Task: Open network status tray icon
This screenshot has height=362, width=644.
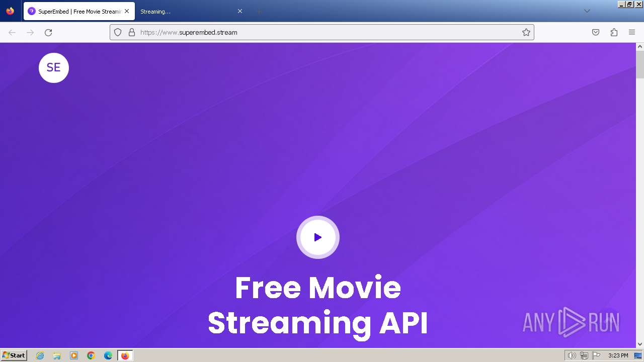Action: point(584,355)
